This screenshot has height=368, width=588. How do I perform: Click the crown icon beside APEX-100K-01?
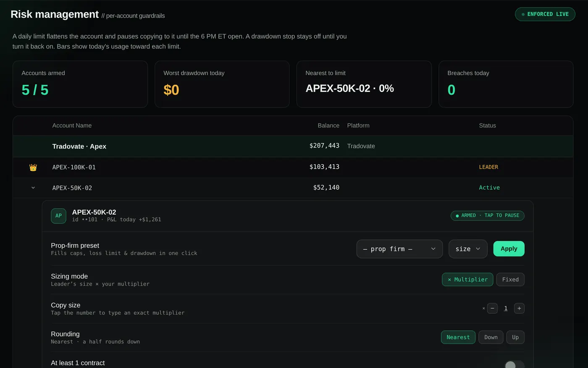33,167
